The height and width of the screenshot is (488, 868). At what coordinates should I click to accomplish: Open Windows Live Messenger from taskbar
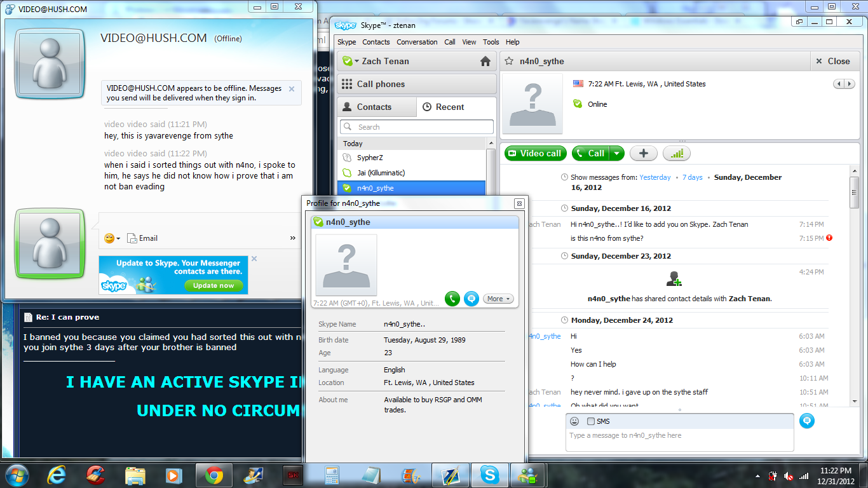pos(528,475)
